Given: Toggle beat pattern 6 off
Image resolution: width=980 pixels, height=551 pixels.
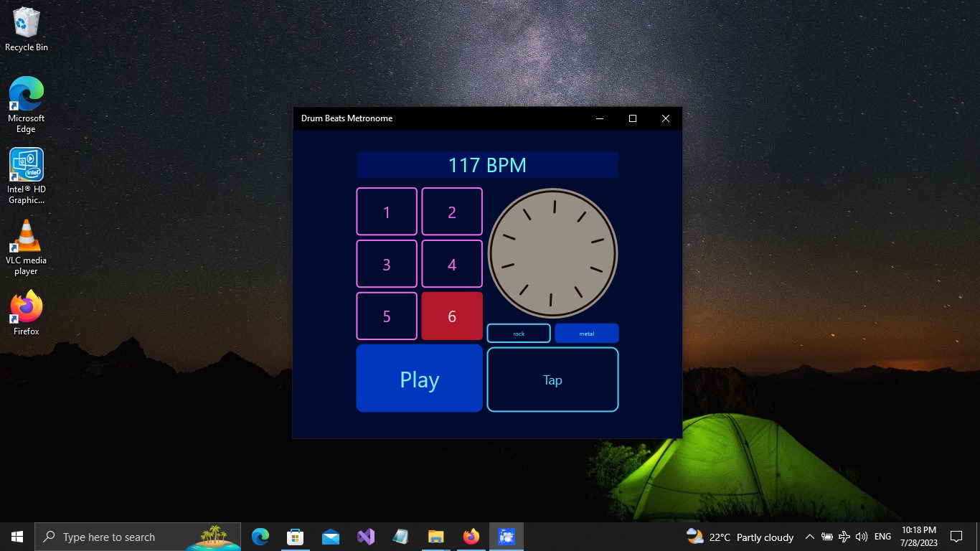Looking at the screenshot, I should tap(451, 316).
